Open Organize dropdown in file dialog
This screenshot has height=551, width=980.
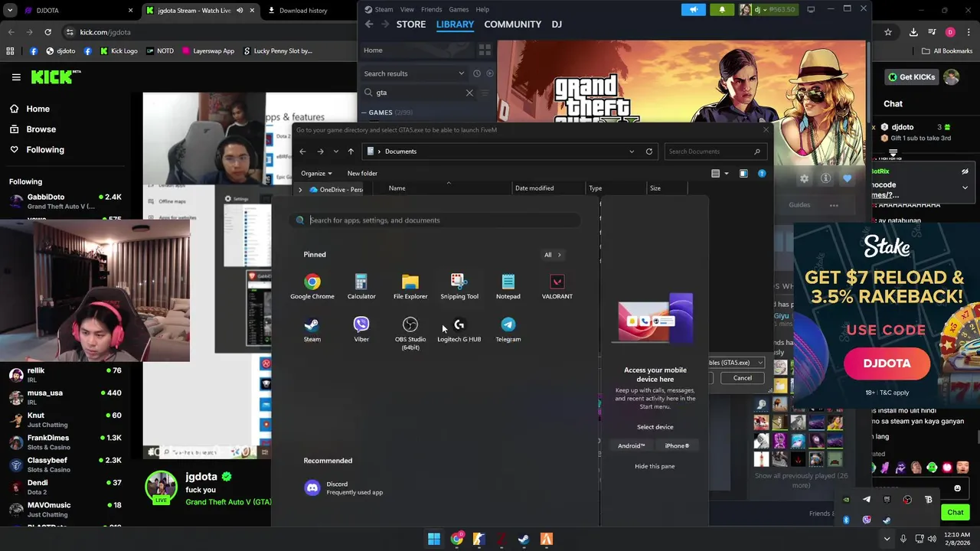316,174
